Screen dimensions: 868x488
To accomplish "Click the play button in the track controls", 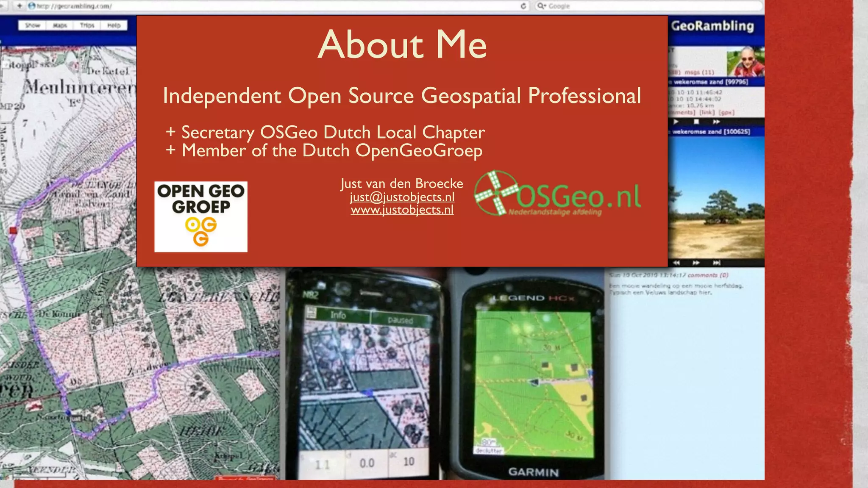I will (676, 122).
